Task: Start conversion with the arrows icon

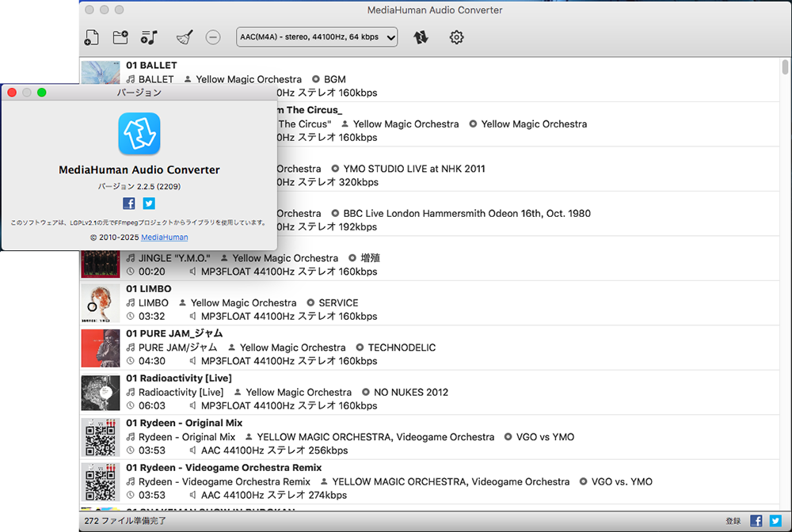Action: (x=421, y=37)
